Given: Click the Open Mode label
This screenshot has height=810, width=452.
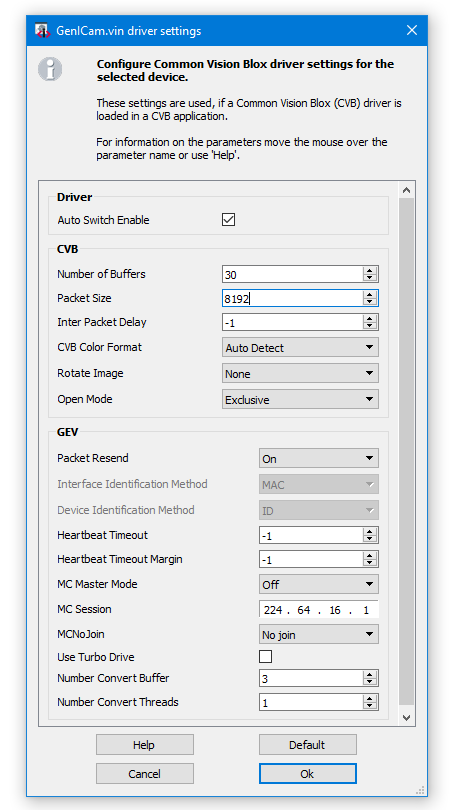Looking at the screenshot, I should click(85, 399).
